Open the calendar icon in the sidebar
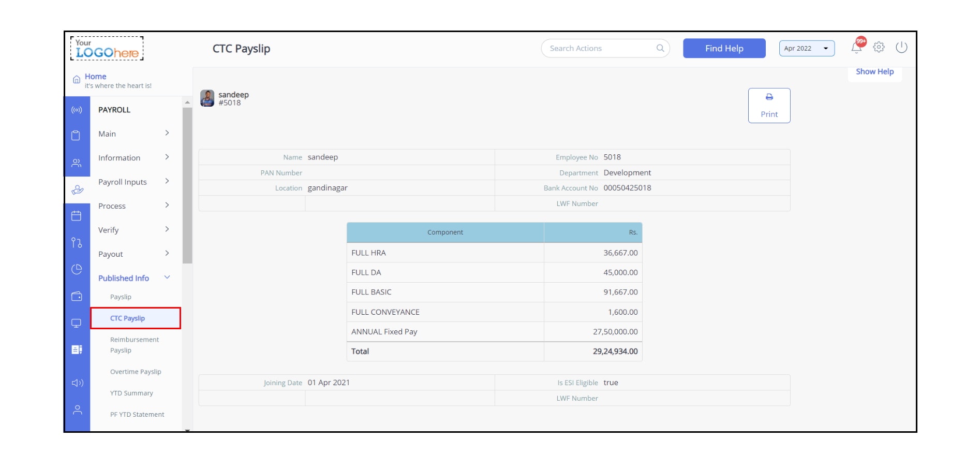The height and width of the screenshot is (468, 980). [x=77, y=216]
